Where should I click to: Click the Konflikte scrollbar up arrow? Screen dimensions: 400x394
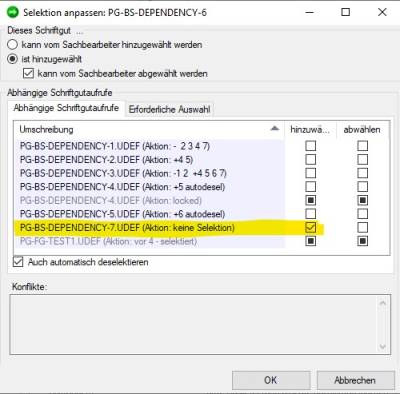click(383, 303)
